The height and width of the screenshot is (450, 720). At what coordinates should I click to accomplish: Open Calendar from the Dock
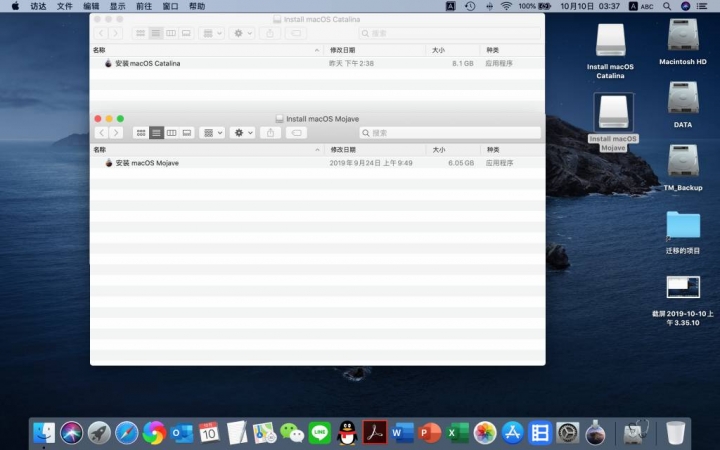[x=209, y=433]
